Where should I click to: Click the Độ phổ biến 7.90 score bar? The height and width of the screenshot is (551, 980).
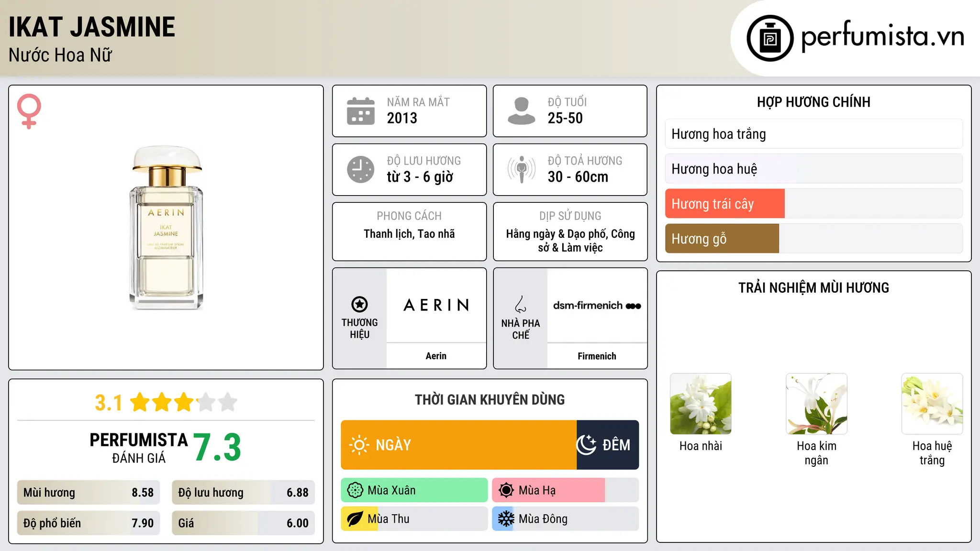click(x=89, y=523)
